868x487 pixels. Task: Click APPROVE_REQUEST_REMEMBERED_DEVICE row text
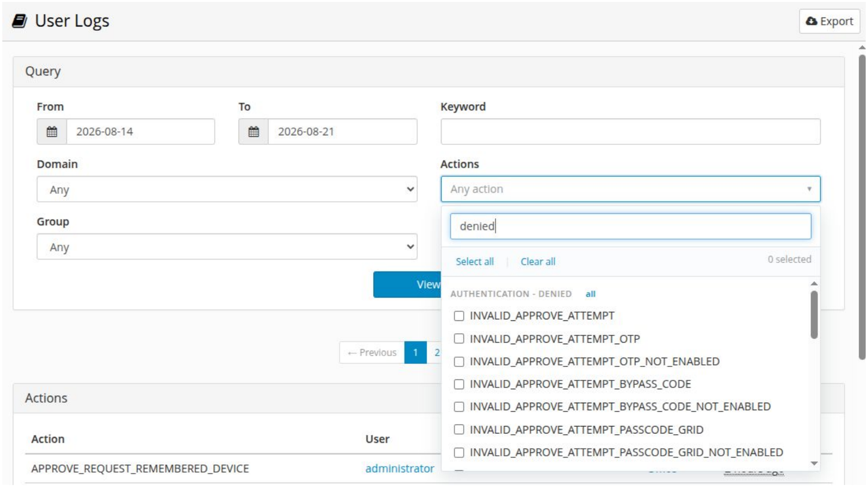tap(140, 469)
